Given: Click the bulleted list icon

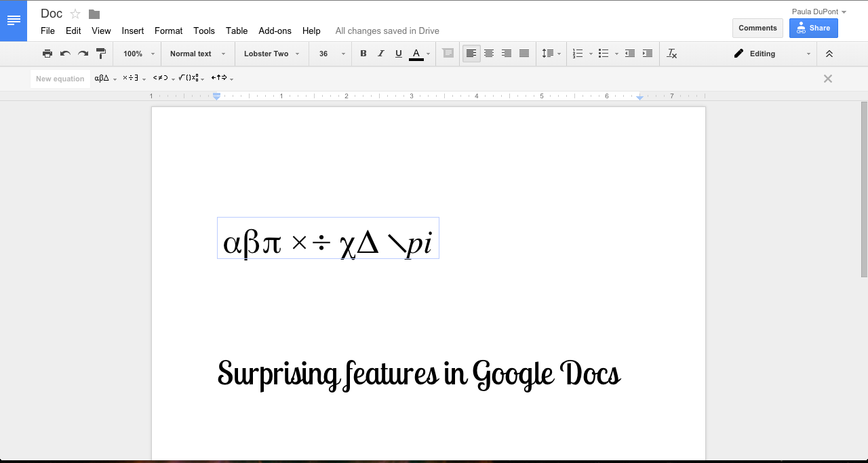Looking at the screenshot, I should pos(604,54).
